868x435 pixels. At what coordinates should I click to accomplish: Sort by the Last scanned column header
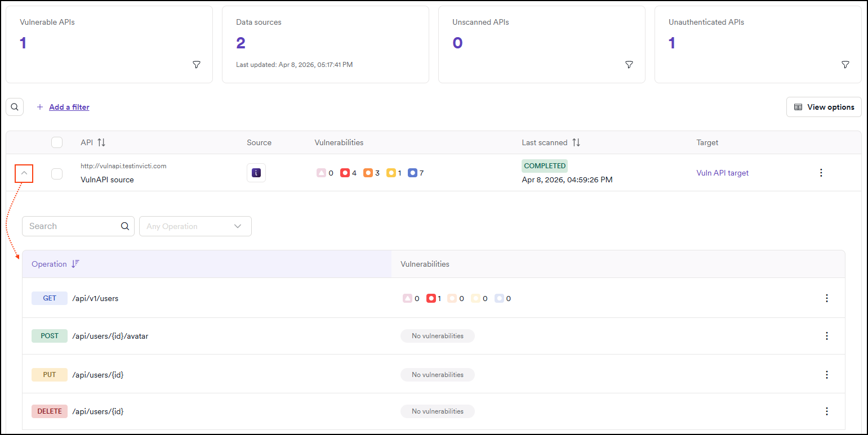(576, 142)
